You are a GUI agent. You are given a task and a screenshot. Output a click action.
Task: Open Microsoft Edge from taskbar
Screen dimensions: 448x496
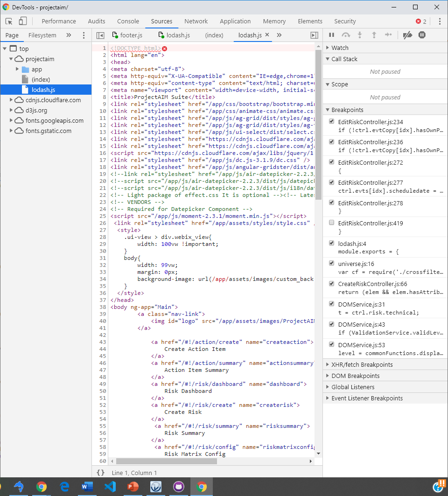64,487
